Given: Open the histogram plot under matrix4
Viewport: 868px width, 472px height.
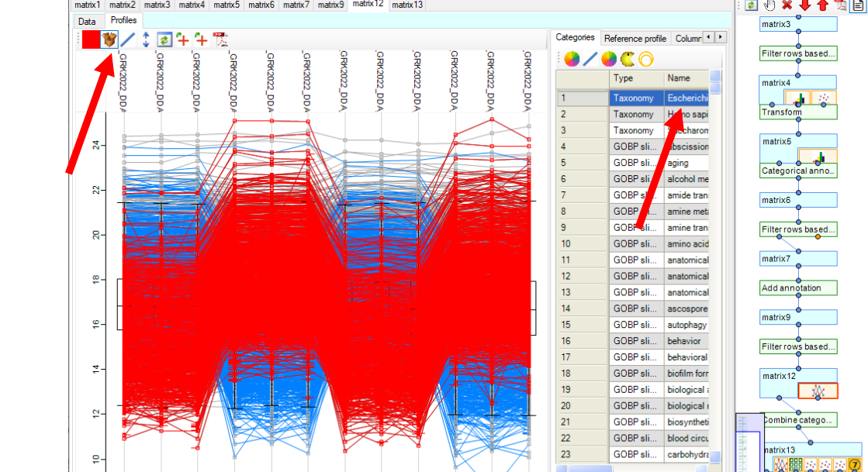Looking at the screenshot, I should pos(798,98).
